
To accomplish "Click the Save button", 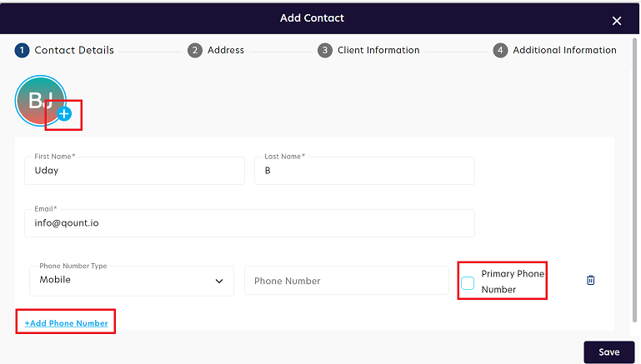I will 608,352.
